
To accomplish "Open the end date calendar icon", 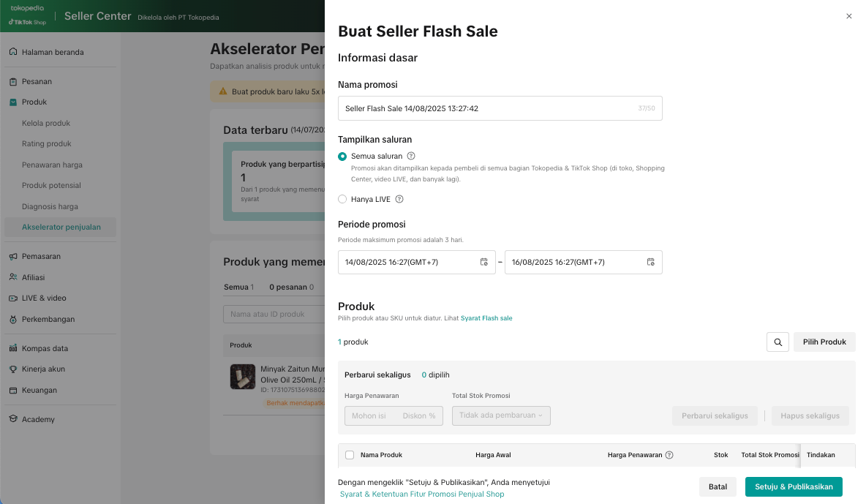I will [650, 262].
